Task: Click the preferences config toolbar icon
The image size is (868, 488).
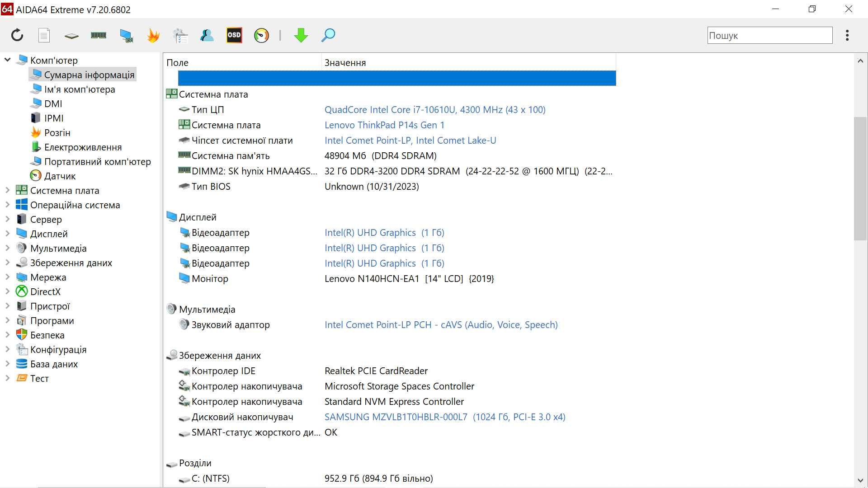Action: [180, 36]
